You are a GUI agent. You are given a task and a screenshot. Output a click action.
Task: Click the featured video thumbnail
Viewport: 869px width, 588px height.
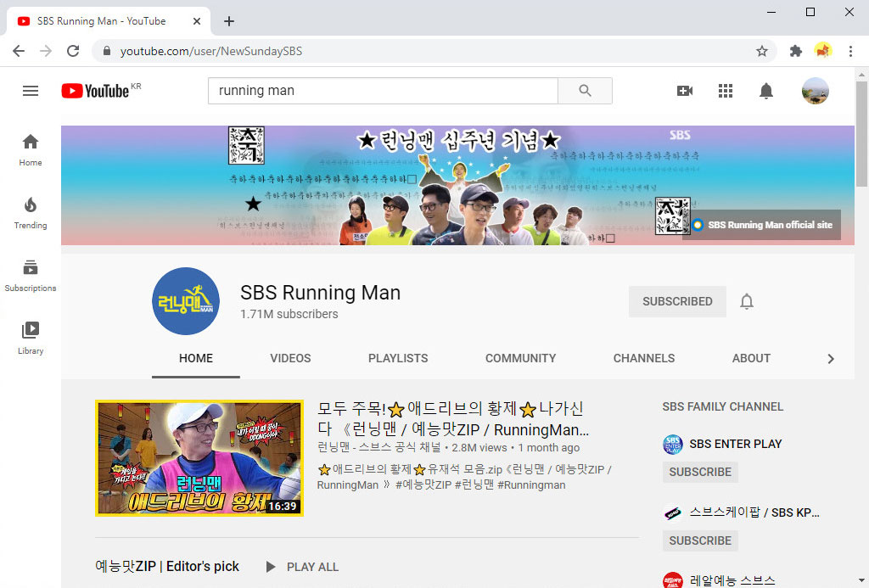(x=199, y=458)
